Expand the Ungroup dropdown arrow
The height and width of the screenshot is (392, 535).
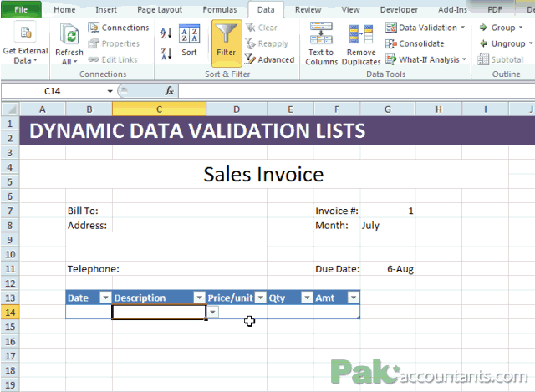coord(531,43)
